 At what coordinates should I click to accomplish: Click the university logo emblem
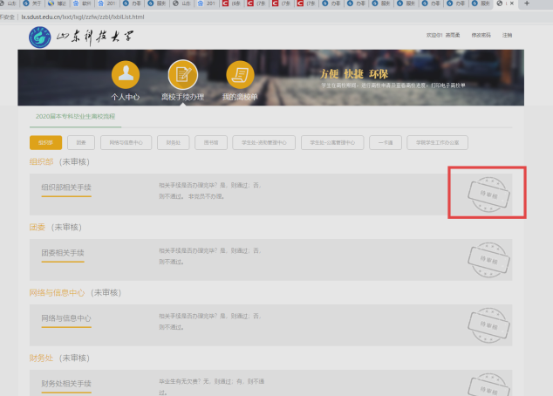(x=40, y=37)
